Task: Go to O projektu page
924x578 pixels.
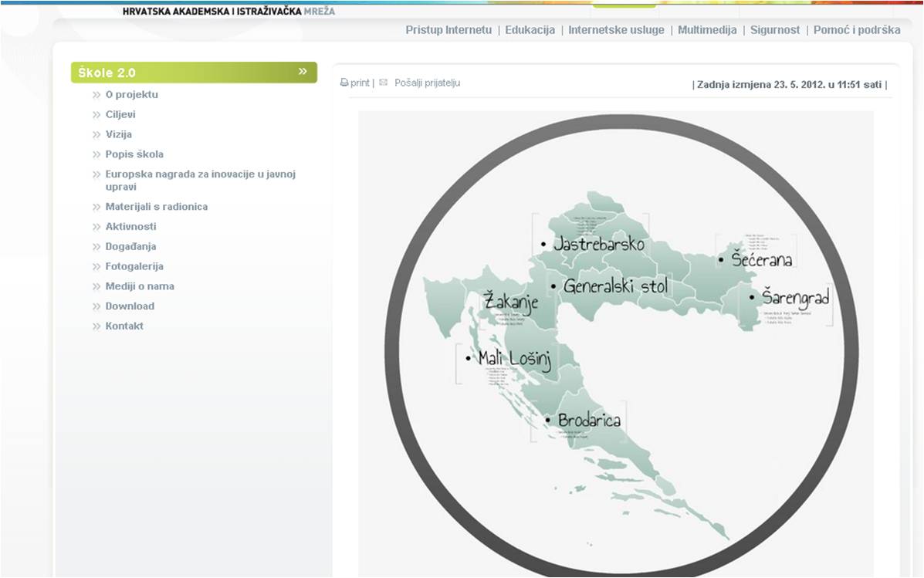Action: (131, 94)
